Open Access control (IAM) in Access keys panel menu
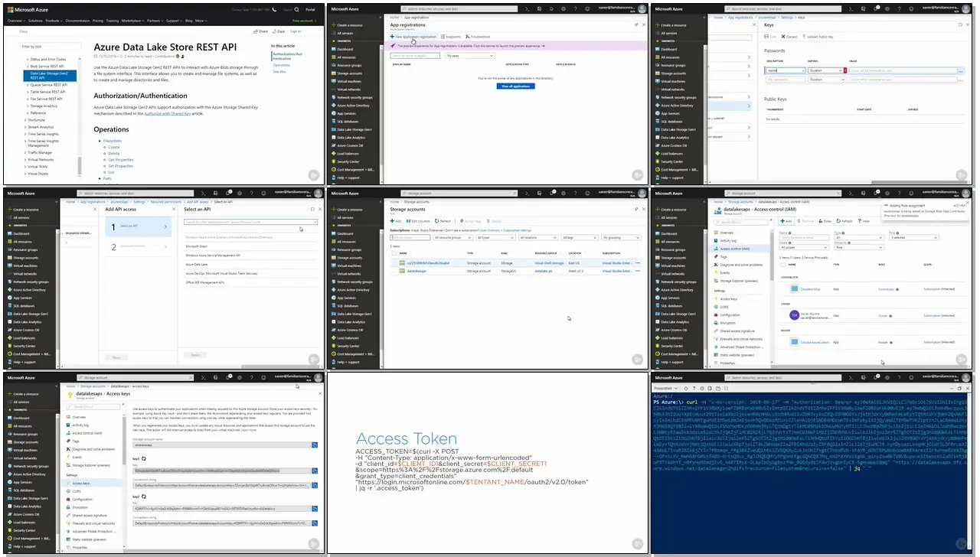This screenshot has width=980, height=557. click(x=87, y=433)
